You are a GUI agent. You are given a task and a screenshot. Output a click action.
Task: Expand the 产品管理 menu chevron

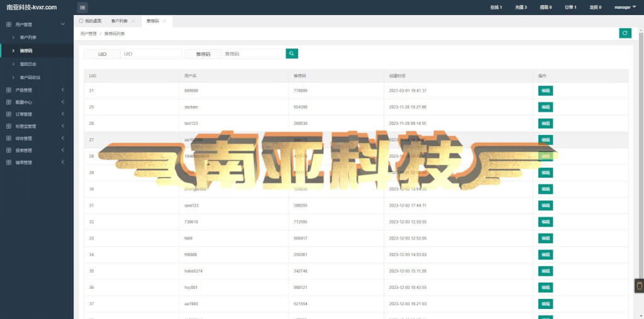pyautogui.click(x=63, y=90)
